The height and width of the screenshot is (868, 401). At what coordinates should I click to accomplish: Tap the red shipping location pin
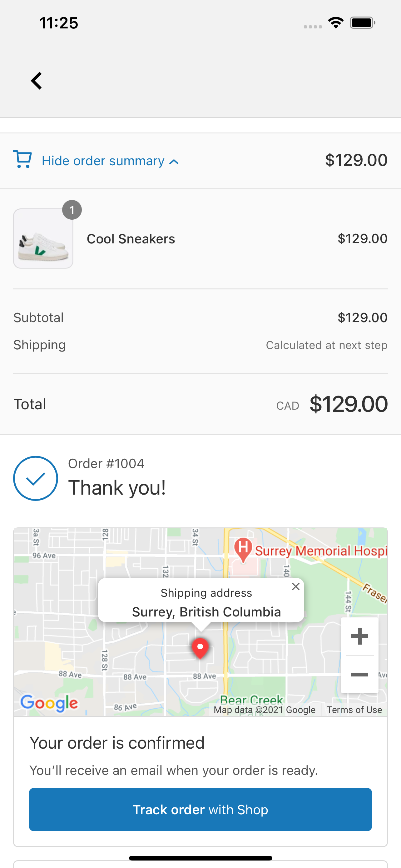[x=200, y=647]
